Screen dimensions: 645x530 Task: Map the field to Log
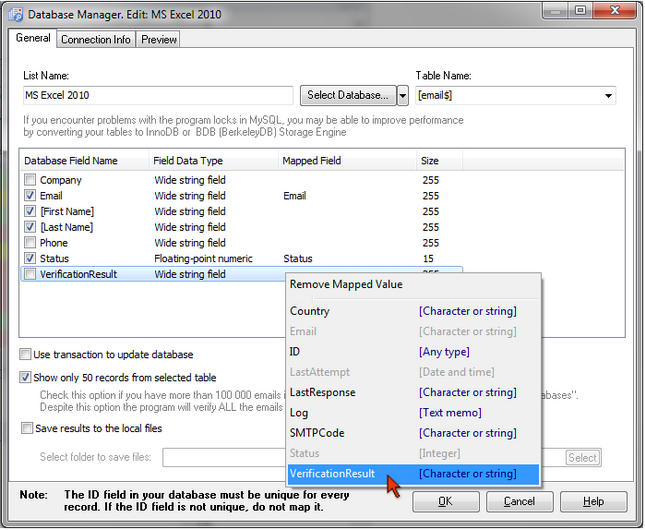pyautogui.click(x=413, y=413)
